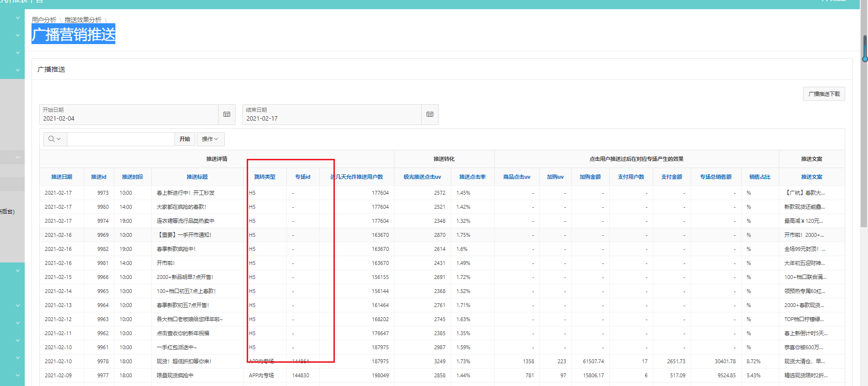Click 加购金额 cell 61507.74

(593, 361)
